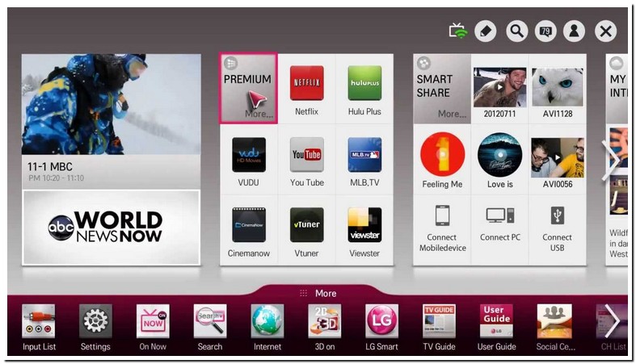The image size is (636, 364).
Task: Open the partially visible CH List app
Action: pyautogui.click(x=611, y=327)
